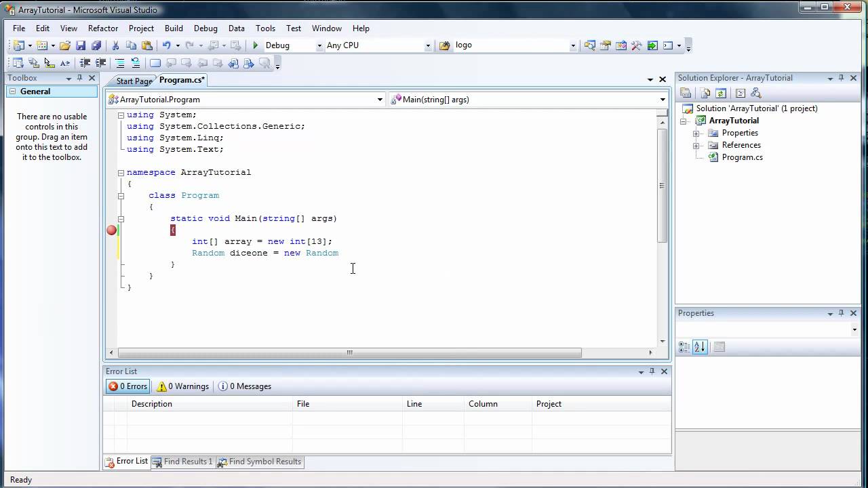Image resolution: width=868 pixels, height=488 pixels.
Task: Click View Code icon in Solution Explorer
Action: (741, 93)
